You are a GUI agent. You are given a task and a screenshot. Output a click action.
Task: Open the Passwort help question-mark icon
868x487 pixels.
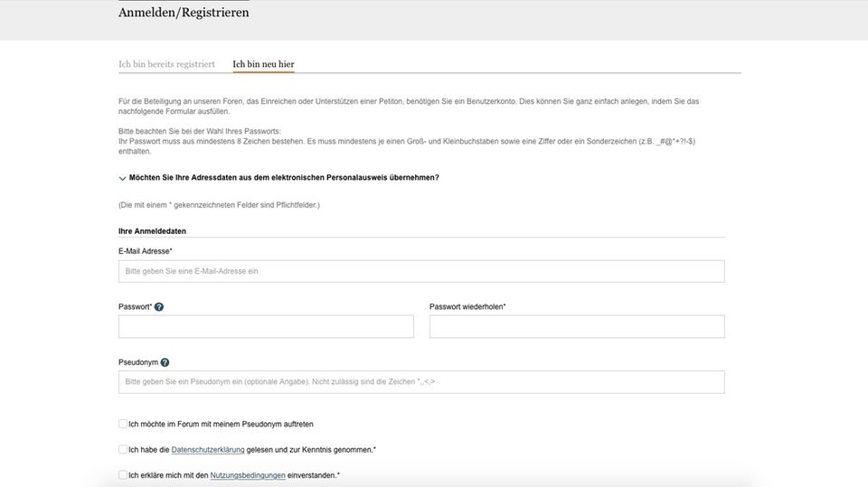pos(159,307)
